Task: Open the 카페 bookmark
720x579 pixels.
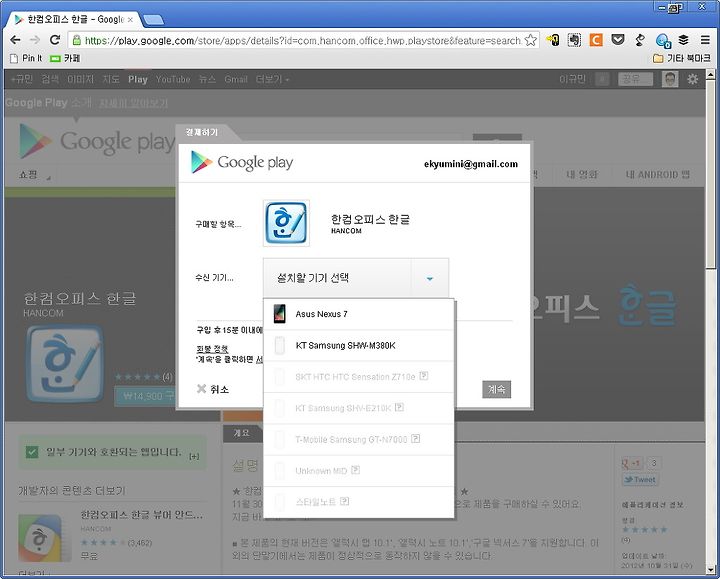Action: [x=65, y=58]
